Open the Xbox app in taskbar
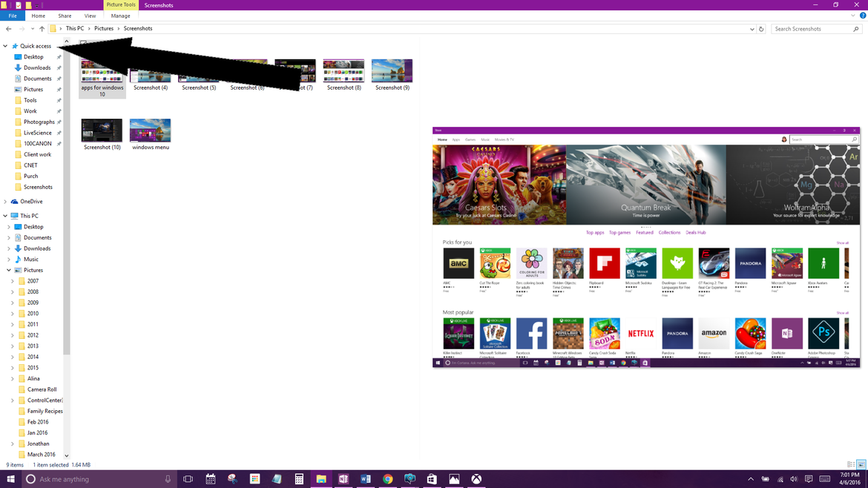This screenshot has width=868, height=488. tap(476, 479)
